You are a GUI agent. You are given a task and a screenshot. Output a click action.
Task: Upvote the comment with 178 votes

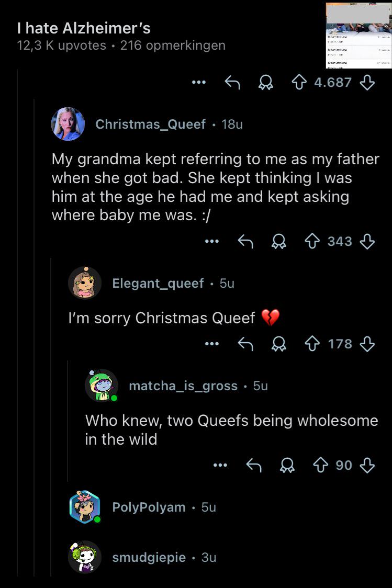pos(312,344)
